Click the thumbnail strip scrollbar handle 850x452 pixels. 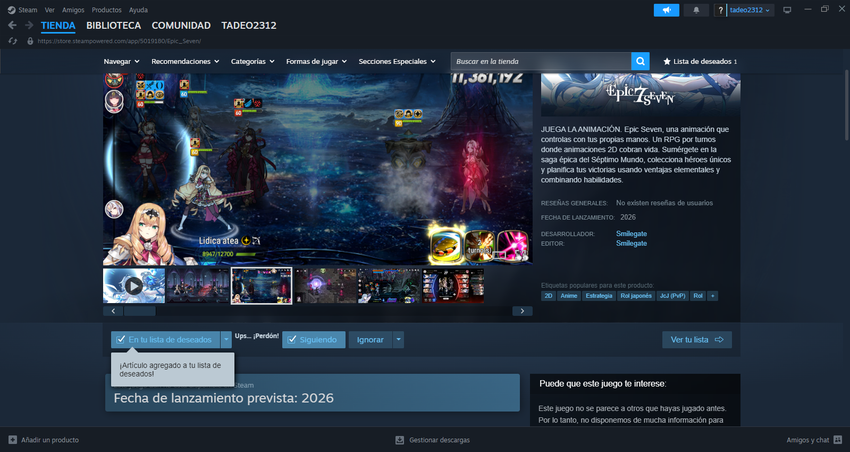click(x=140, y=311)
